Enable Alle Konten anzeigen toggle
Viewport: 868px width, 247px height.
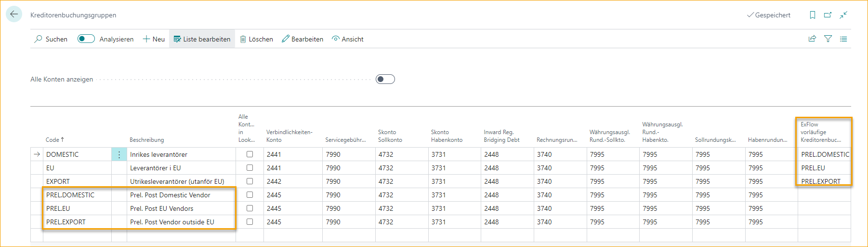385,79
